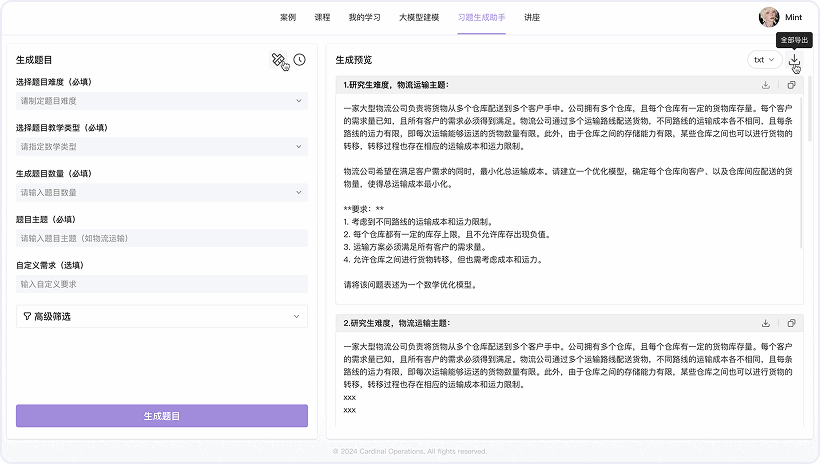Copy question 1 content icon
The image size is (820, 464).
click(791, 85)
